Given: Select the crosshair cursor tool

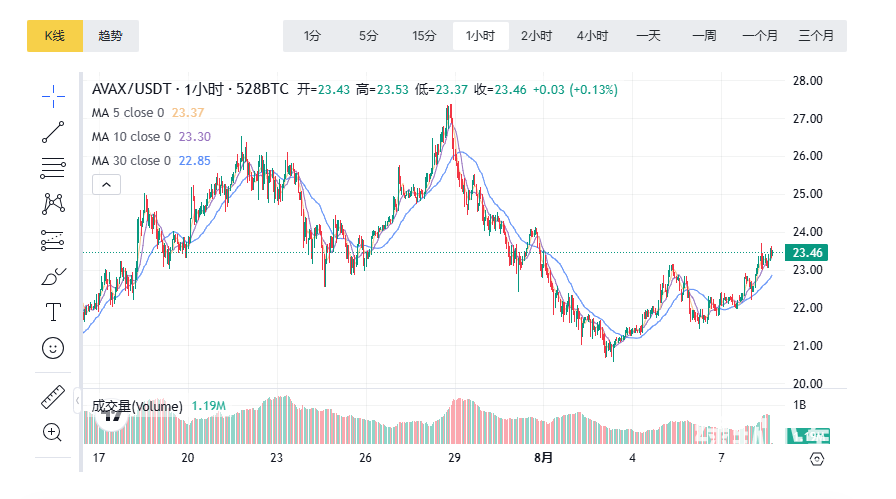Looking at the screenshot, I should point(53,95).
